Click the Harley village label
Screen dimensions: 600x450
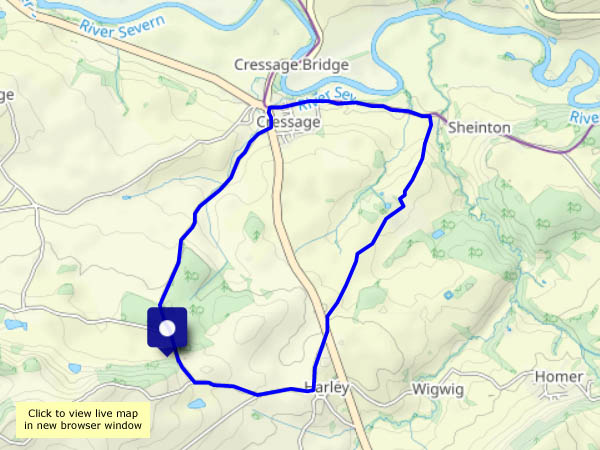[x=327, y=387]
